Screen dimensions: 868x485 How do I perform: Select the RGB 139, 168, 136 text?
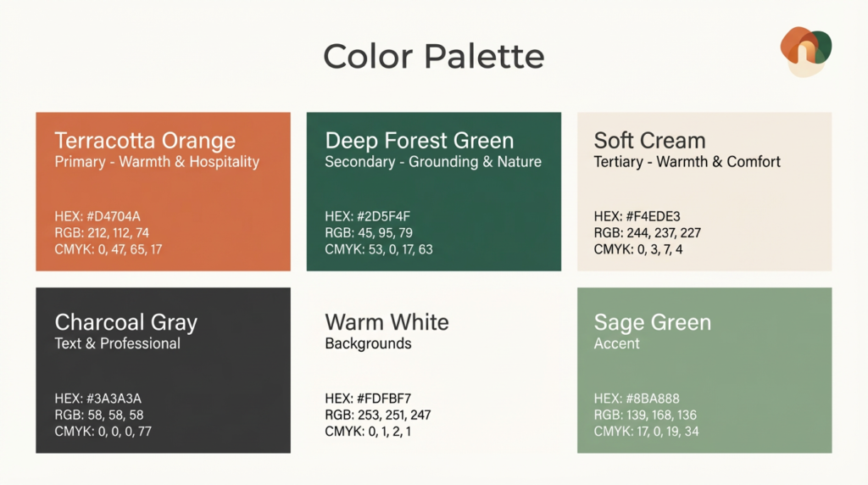point(646,415)
